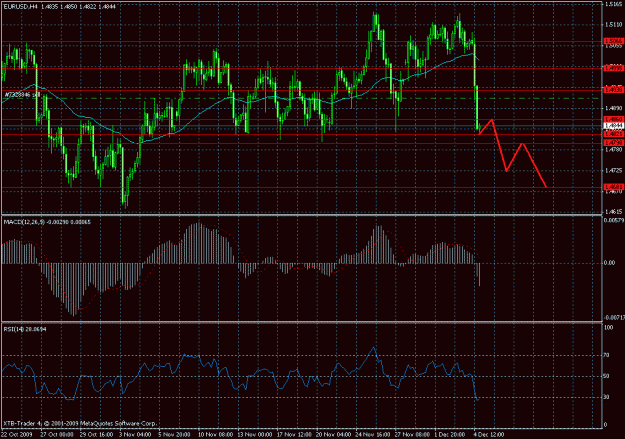This screenshot has width=625, height=439.
Task: Click the 5 Nov 20:00 time label
Action: click(x=174, y=434)
